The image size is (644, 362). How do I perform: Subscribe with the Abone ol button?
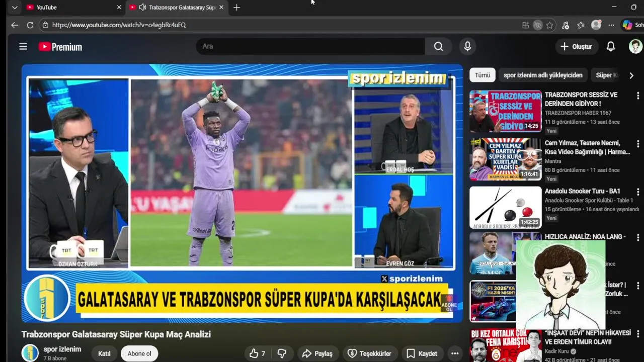tap(139, 353)
